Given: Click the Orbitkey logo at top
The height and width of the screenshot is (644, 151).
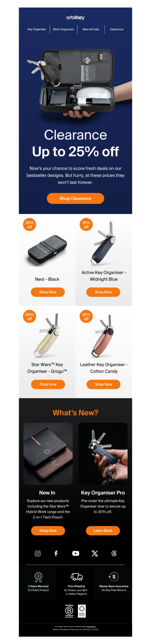Looking at the screenshot, I should point(75,18).
